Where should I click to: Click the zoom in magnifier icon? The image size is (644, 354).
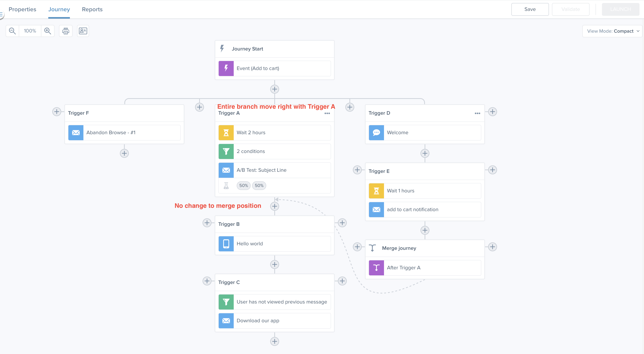click(x=48, y=31)
